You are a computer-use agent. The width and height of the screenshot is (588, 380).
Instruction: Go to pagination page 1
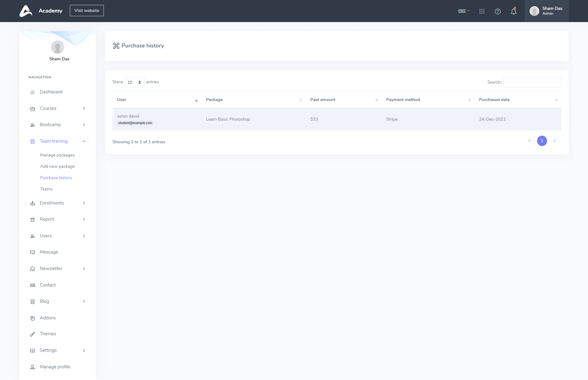point(542,141)
